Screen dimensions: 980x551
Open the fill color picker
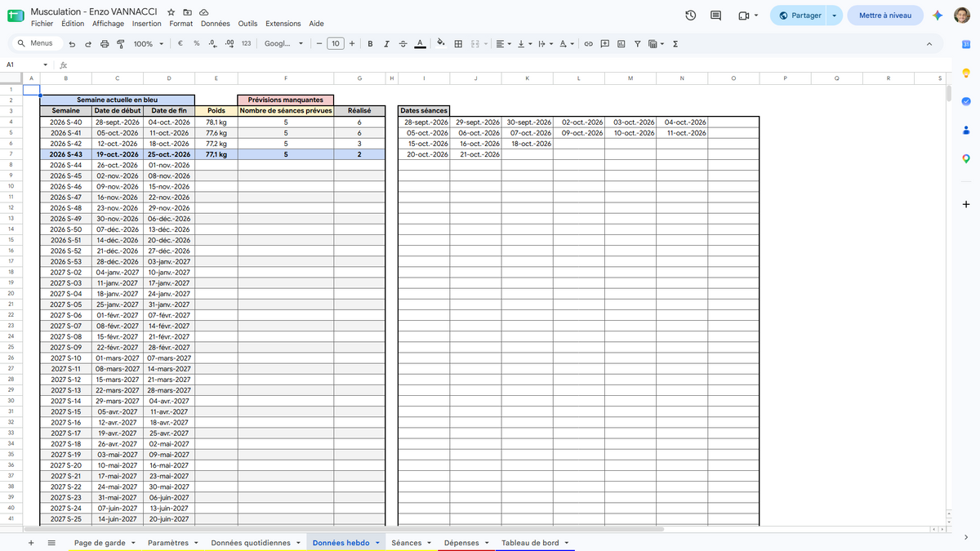(441, 44)
